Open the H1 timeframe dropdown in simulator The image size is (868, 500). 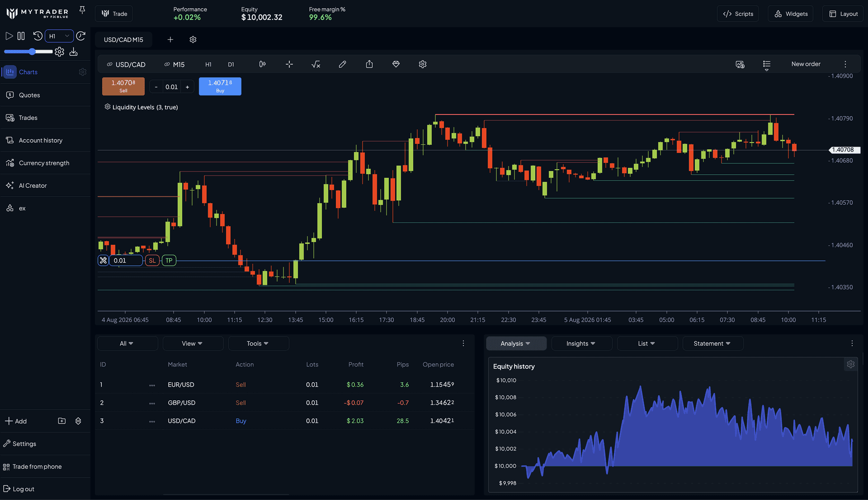[x=59, y=36]
